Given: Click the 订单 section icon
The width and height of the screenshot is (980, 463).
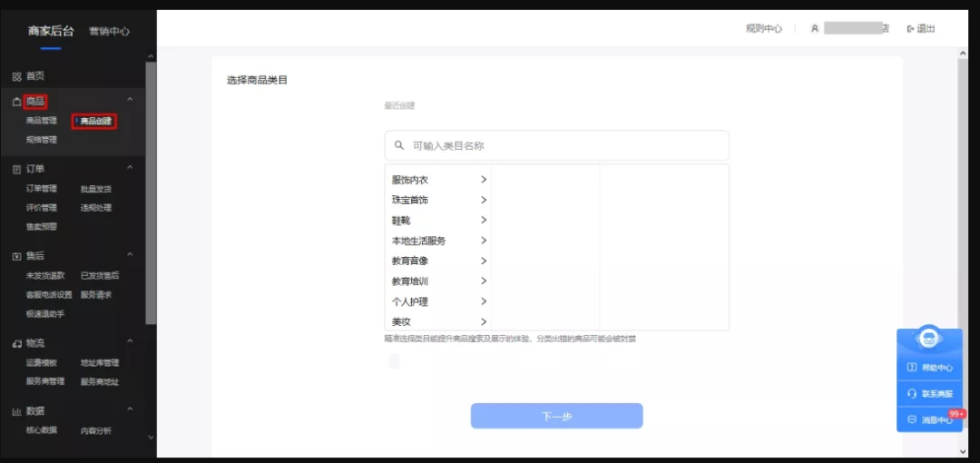Looking at the screenshot, I should coord(17,169).
